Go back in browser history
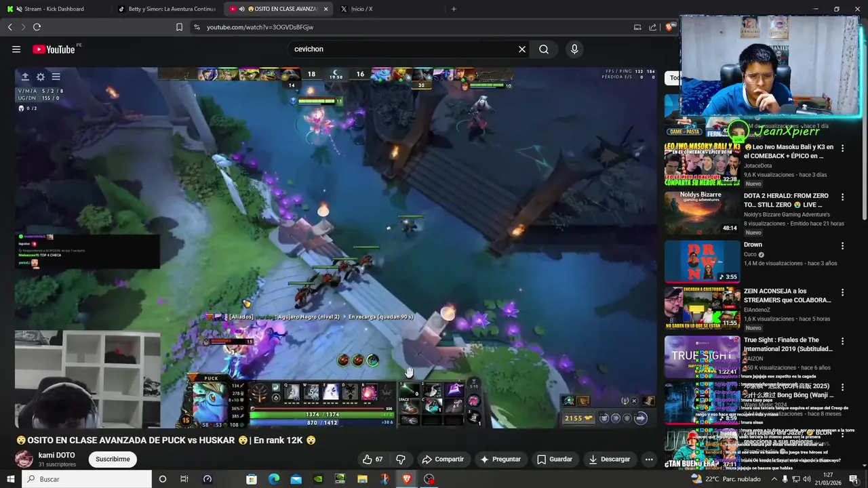Viewport: 868px width, 488px height. point(9,27)
